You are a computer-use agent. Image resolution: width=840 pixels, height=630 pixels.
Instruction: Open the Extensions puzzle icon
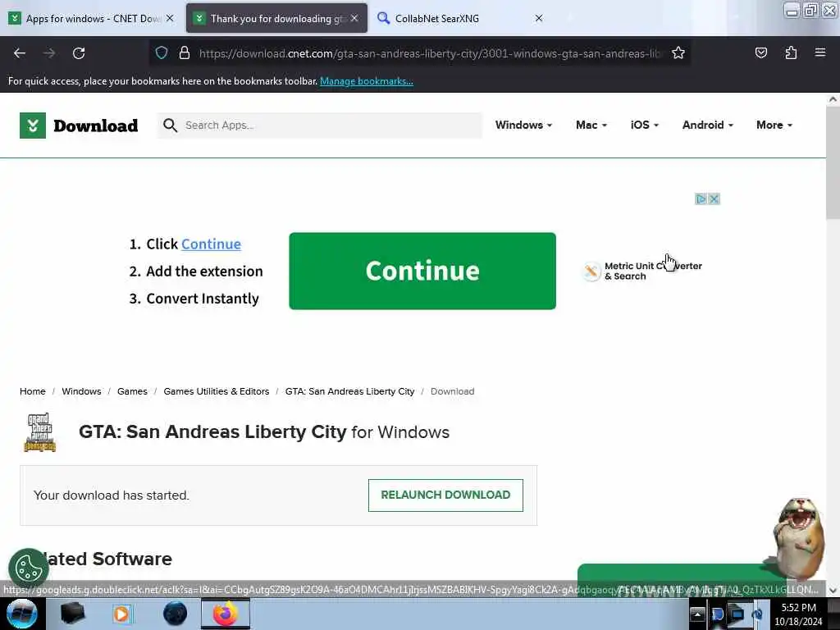coord(791,53)
